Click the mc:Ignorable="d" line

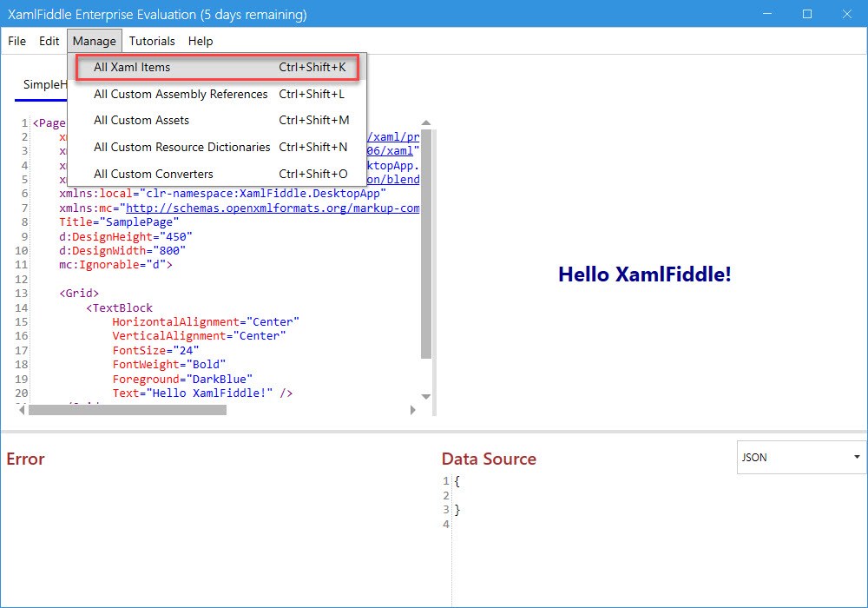[x=115, y=265]
